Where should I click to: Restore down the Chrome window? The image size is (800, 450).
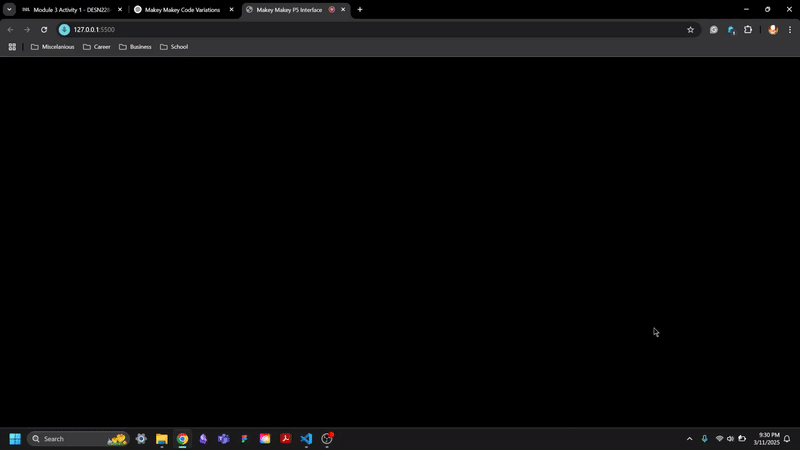point(767,9)
